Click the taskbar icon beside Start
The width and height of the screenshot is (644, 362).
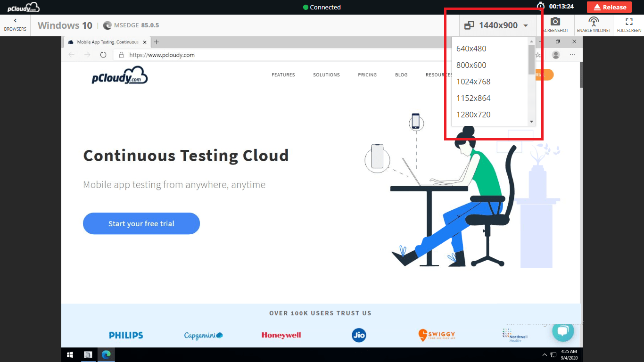pyautogui.click(x=88, y=354)
